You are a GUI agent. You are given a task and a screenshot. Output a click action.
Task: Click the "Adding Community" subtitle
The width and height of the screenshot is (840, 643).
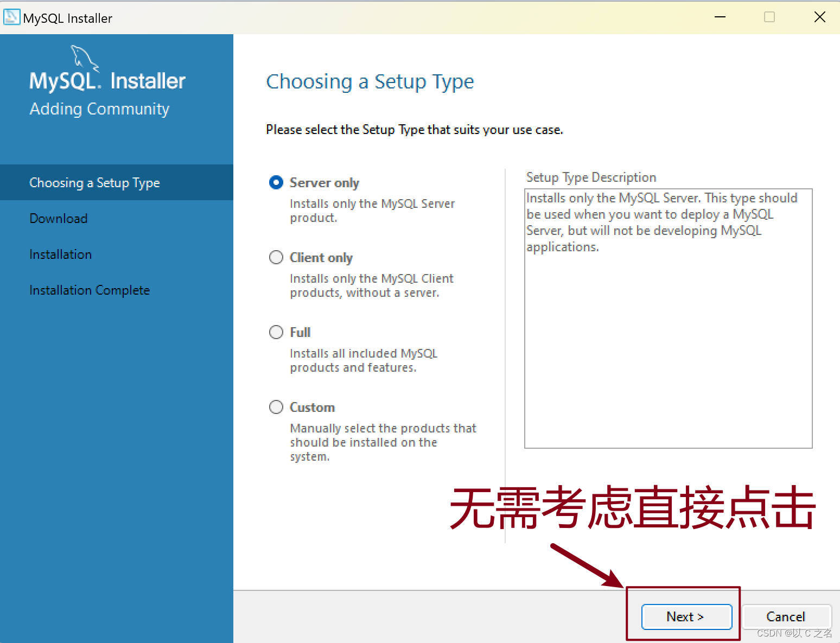pos(99,109)
